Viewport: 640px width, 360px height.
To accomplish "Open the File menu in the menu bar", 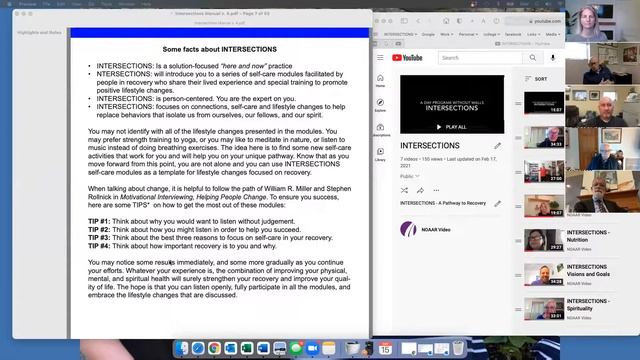I will (x=47, y=4).
